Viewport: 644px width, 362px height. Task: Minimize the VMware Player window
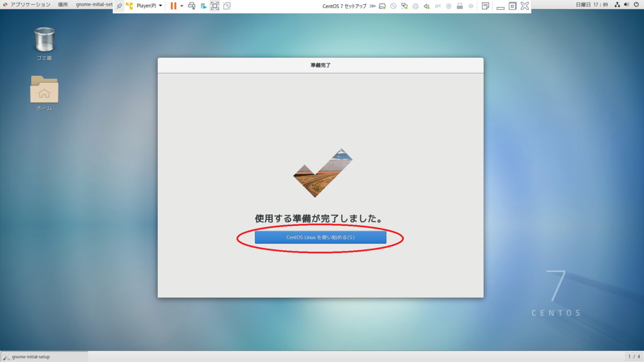500,7
